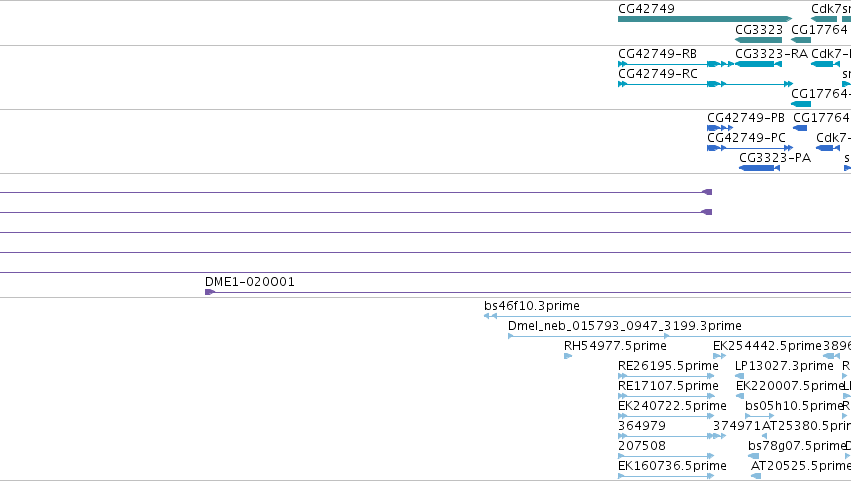Select the CG3323 gene label without suffix

click(759, 29)
